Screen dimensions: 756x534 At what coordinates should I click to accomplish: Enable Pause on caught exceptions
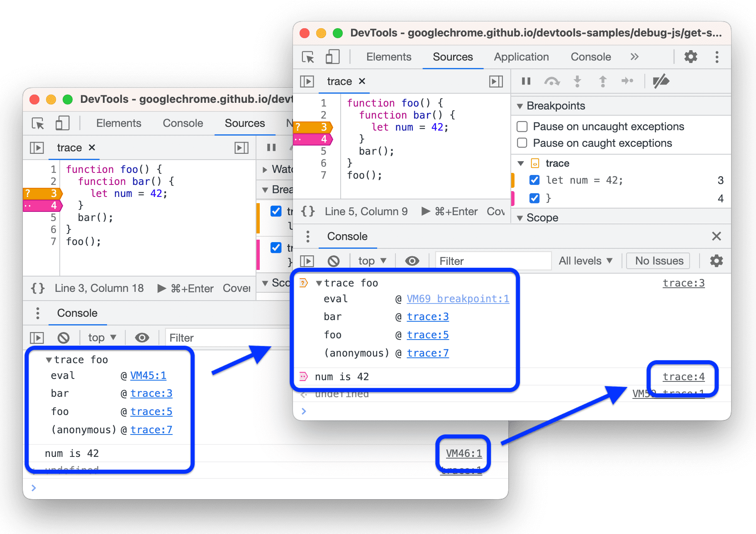pos(522,143)
